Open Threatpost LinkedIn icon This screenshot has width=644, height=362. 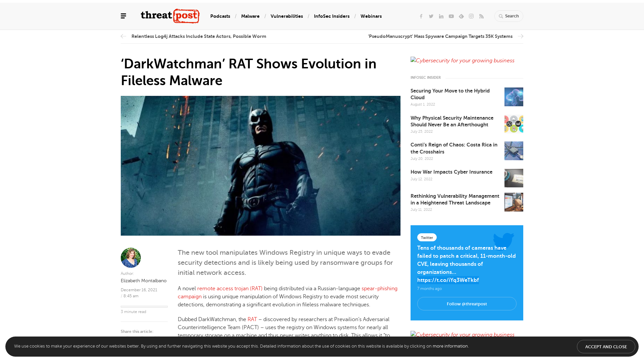441,16
